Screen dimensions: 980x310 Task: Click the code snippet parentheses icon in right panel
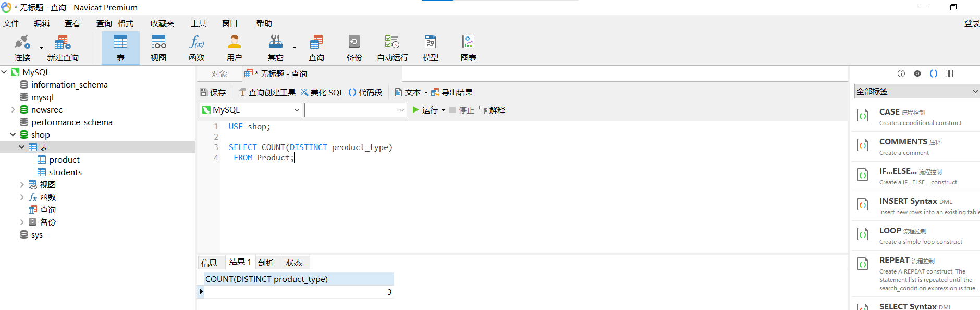[934, 73]
